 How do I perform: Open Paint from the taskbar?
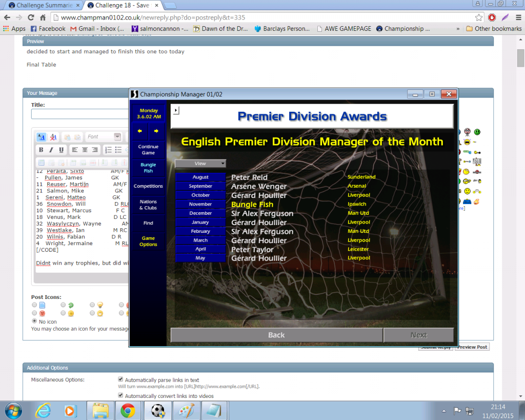click(187, 411)
